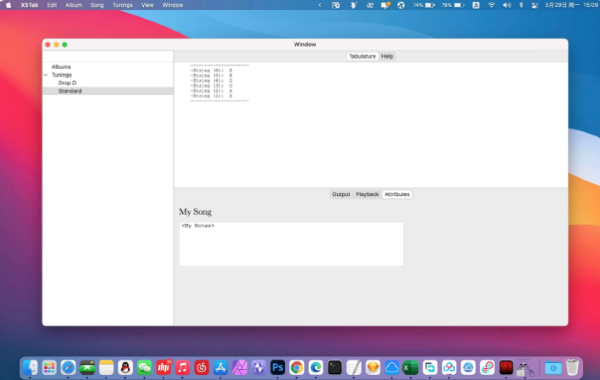Launch Sketch from the dock
The image size is (600, 380).
(373, 368)
